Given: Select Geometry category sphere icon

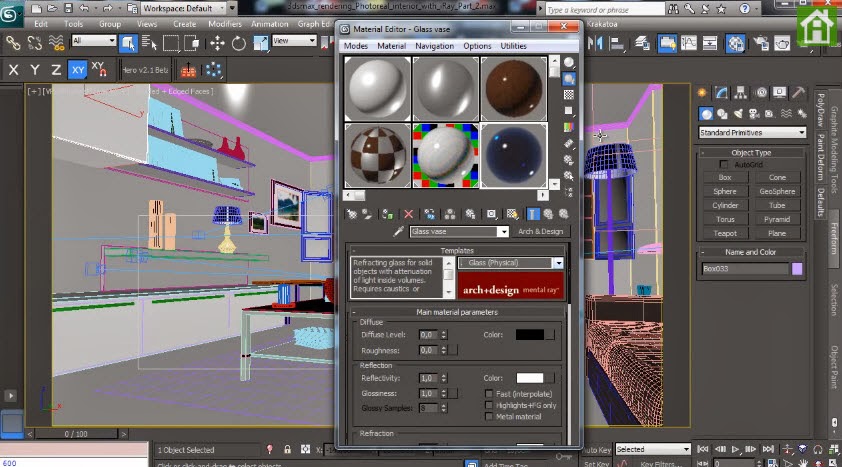Looking at the screenshot, I should [x=706, y=114].
